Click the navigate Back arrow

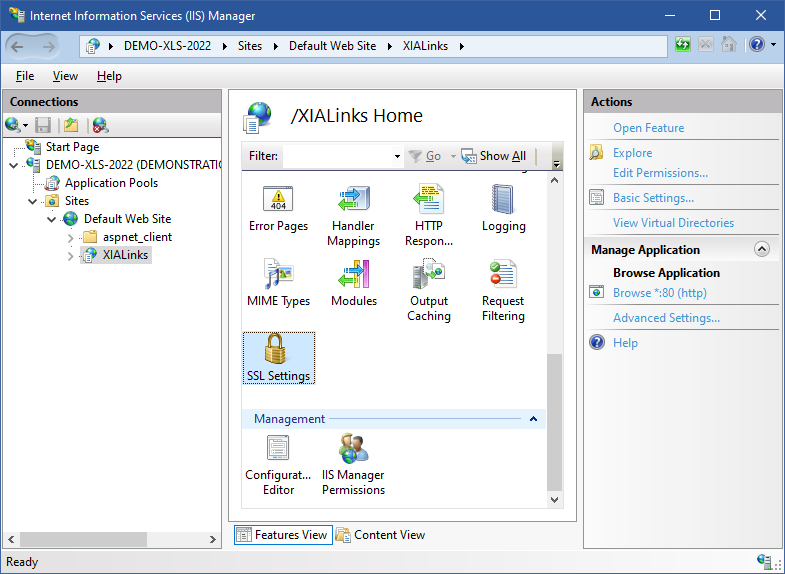click(18, 47)
